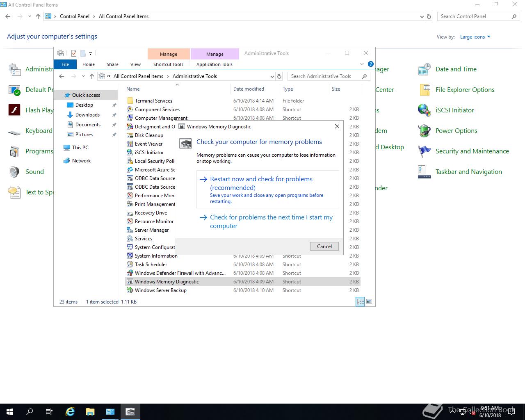
Task: Open the Flash Player icon in Control Panel
Action: pos(14,110)
